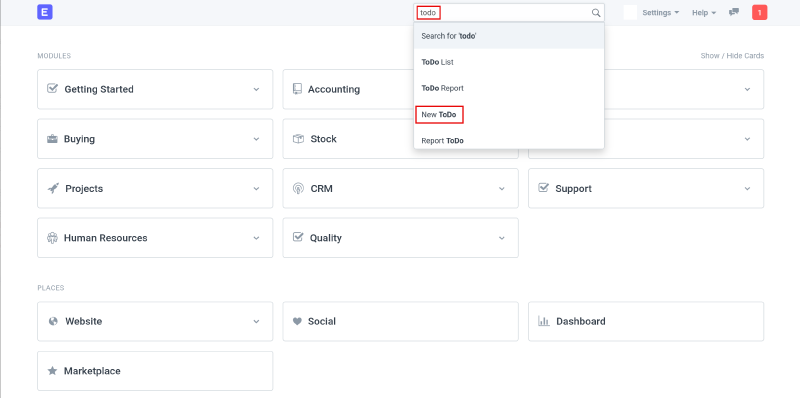
Task: Open the Getting Started module
Action: [155, 89]
